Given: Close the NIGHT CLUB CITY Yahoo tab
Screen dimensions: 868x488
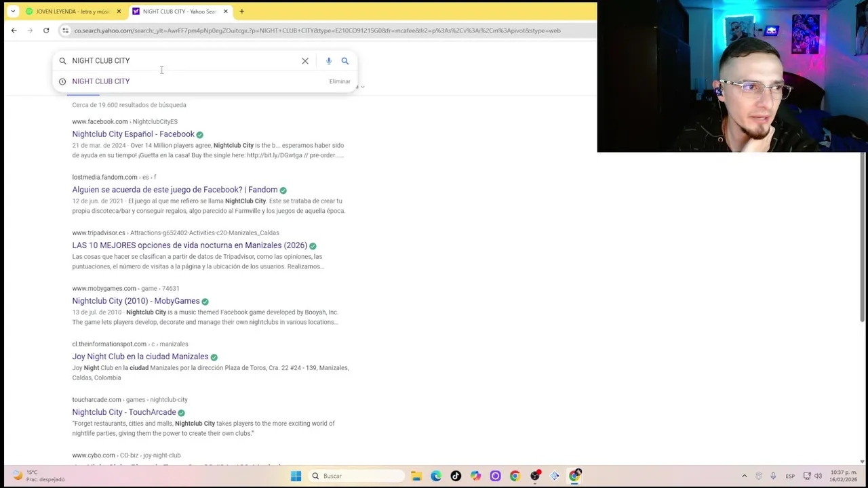Looking at the screenshot, I should point(226,12).
